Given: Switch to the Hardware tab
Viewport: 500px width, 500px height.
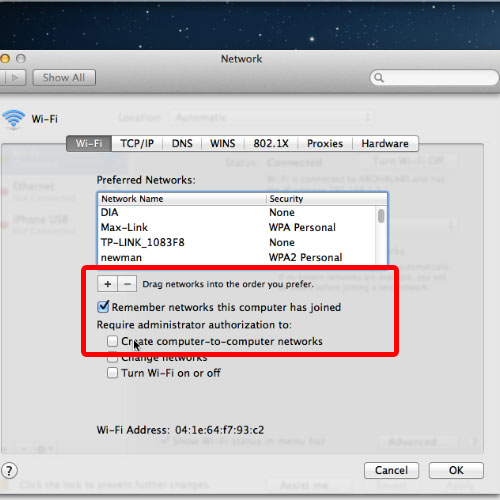Looking at the screenshot, I should tap(385, 143).
